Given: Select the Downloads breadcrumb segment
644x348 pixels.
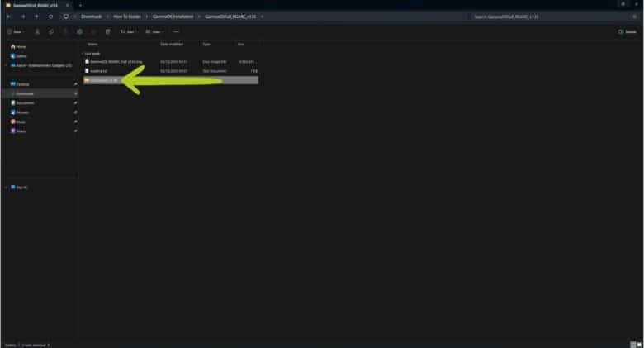Looking at the screenshot, I should tap(91, 16).
